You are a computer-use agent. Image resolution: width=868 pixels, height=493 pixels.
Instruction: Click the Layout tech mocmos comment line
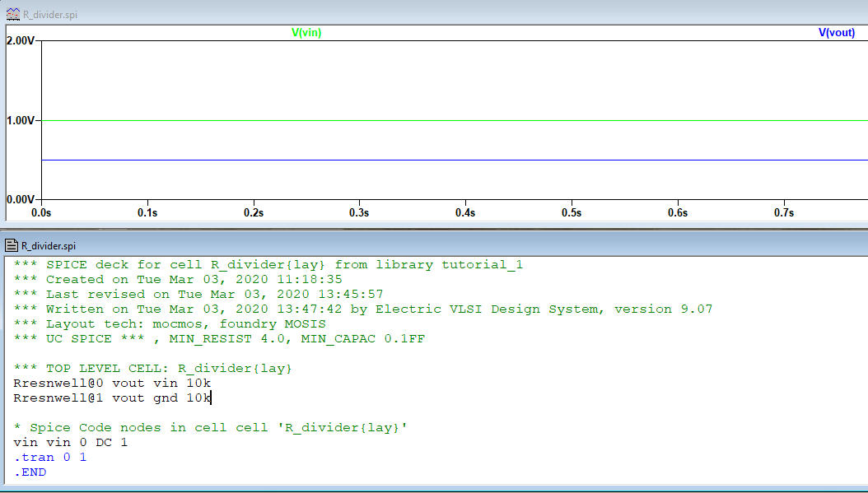point(170,323)
